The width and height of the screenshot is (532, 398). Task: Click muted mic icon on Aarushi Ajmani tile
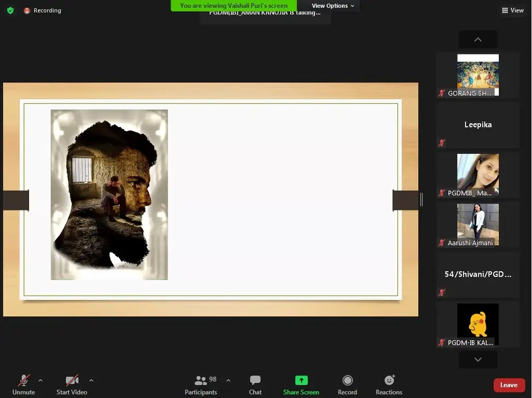(x=441, y=243)
